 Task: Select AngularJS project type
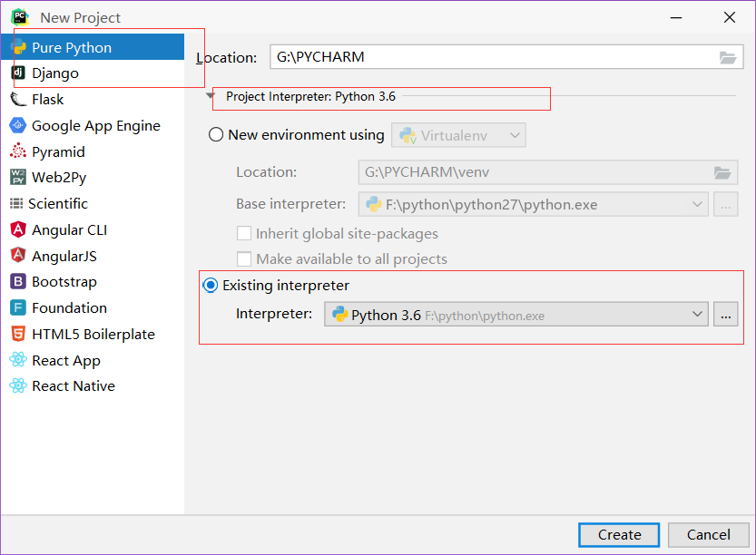[x=93, y=256]
